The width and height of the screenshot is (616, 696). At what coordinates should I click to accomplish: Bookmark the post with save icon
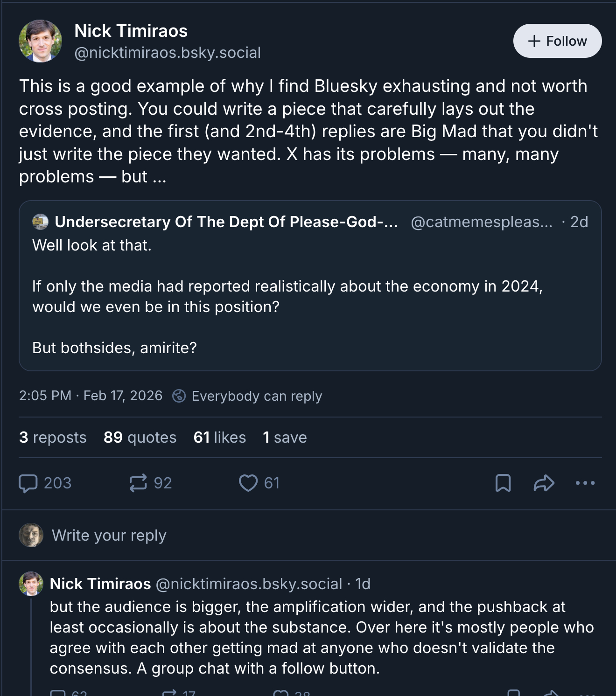(x=503, y=483)
